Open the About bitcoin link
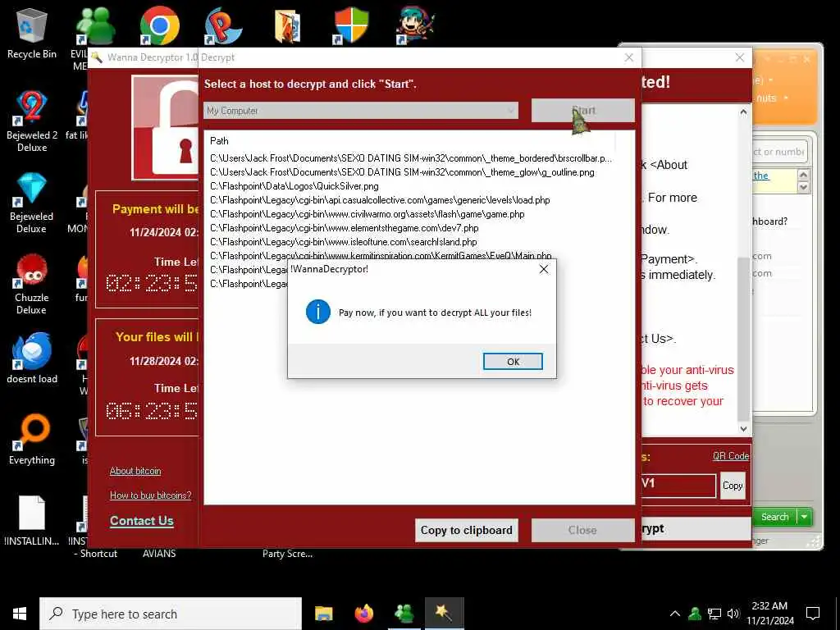Image resolution: width=840 pixels, height=630 pixels. pyautogui.click(x=135, y=471)
